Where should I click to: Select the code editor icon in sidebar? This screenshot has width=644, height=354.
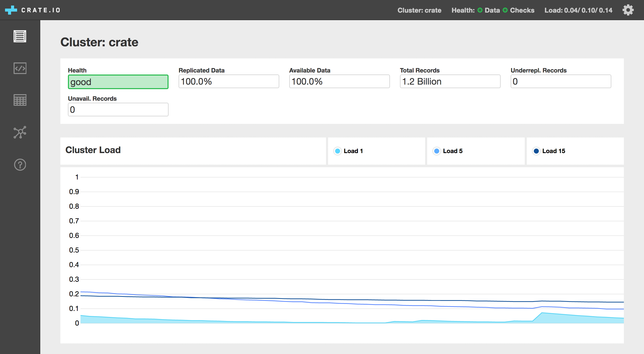pyautogui.click(x=20, y=68)
